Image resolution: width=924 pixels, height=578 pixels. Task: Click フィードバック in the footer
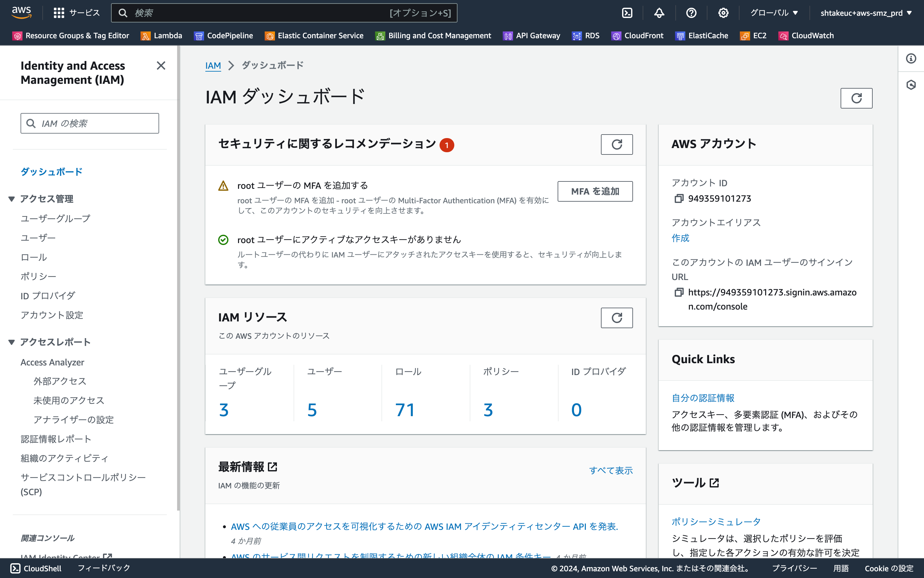coord(104,568)
